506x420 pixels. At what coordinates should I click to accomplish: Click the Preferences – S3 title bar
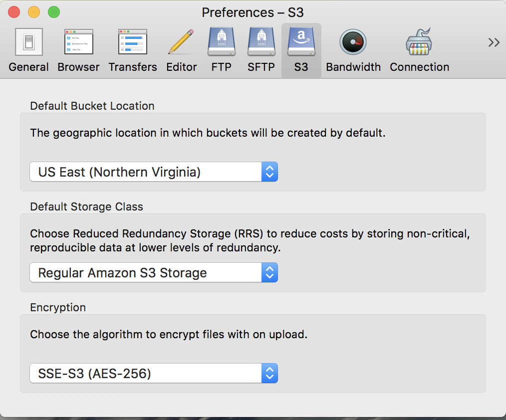[253, 12]
